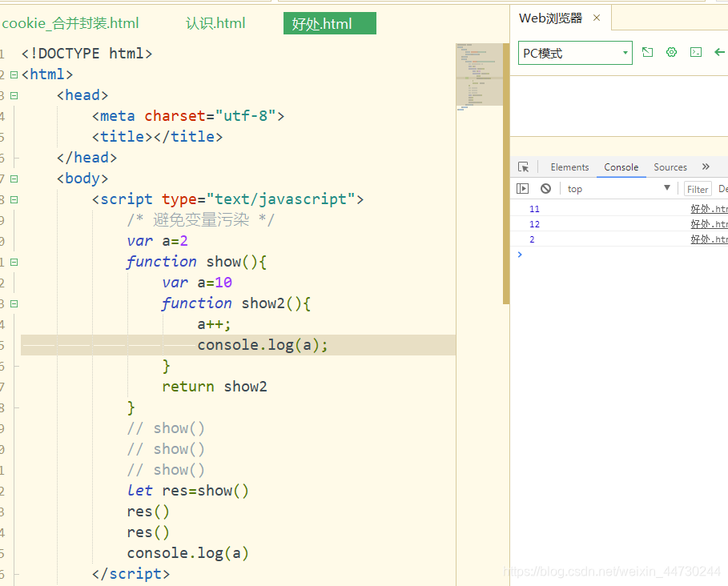Click the console output value 2
The width and height of the screenshot is (728, 586).
click(532, 239)
